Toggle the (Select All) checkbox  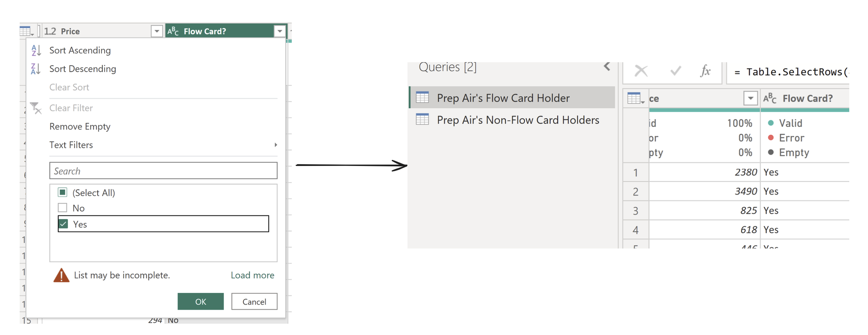click(63, 192)
